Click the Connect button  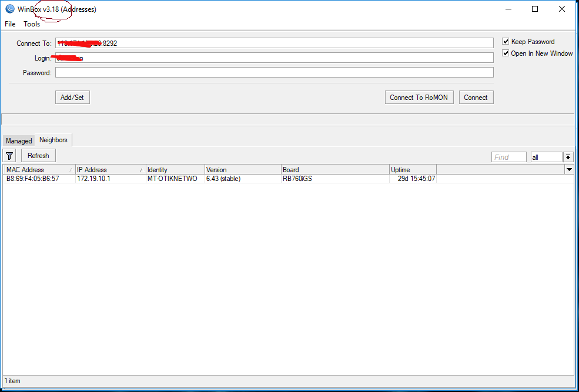click(476, 98)
